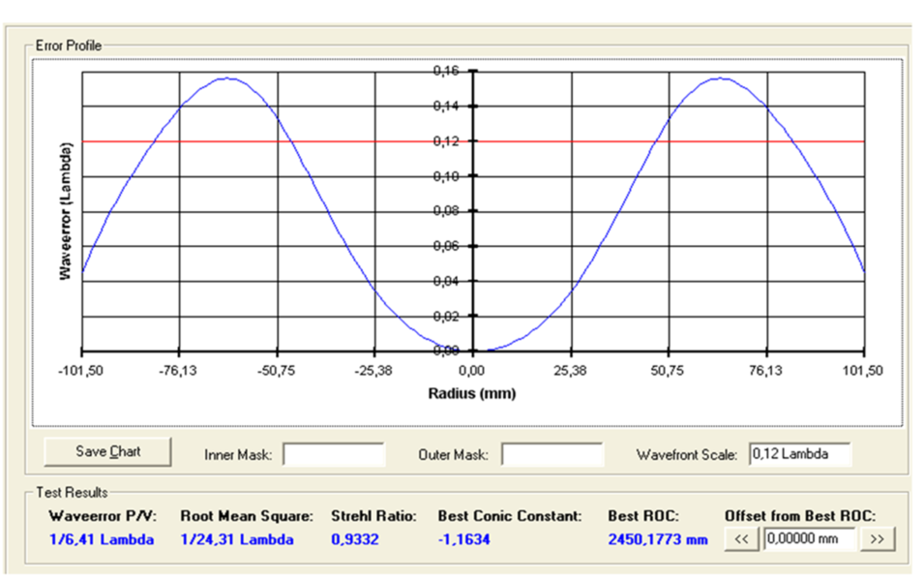Click the left peak of blue curve
Image resolution: width=924 pixels, height=581 pixels.
click(x=226, y=78)
